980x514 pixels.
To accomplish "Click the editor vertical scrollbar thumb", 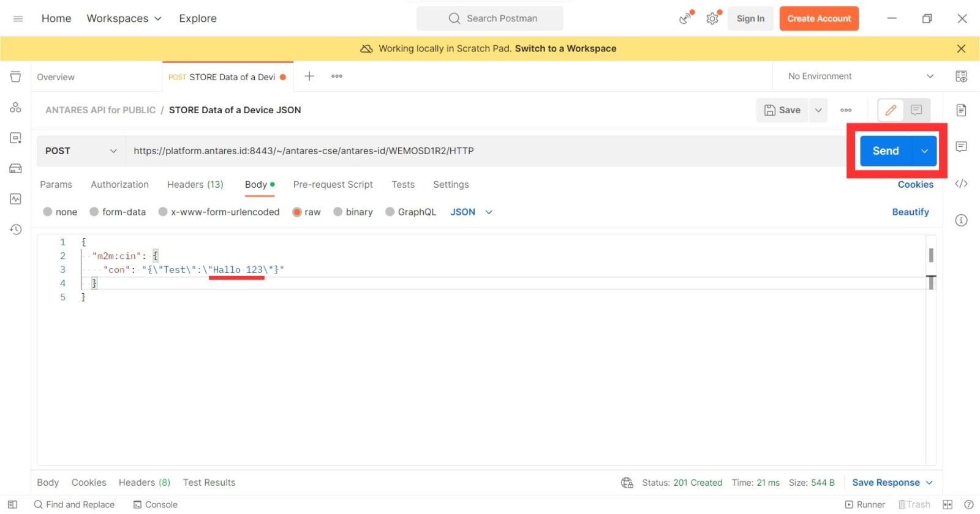I will (x=931, y=255).
